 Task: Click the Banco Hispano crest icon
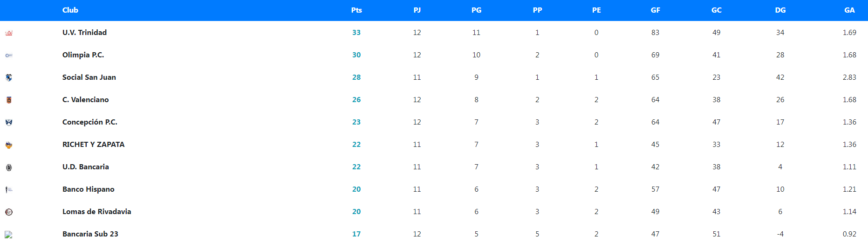coord(9,189)
